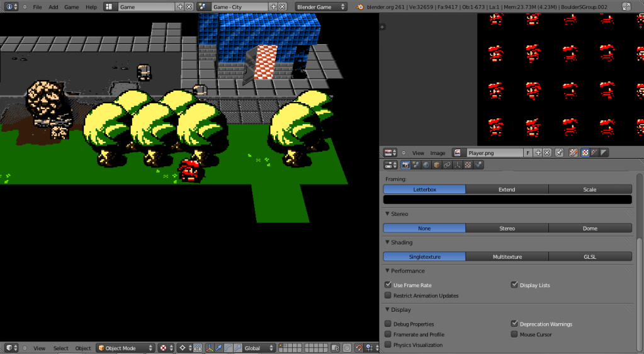Toggle the 3D manipulator widget
This screenshot has height=354, width=644.
[210, 348]
